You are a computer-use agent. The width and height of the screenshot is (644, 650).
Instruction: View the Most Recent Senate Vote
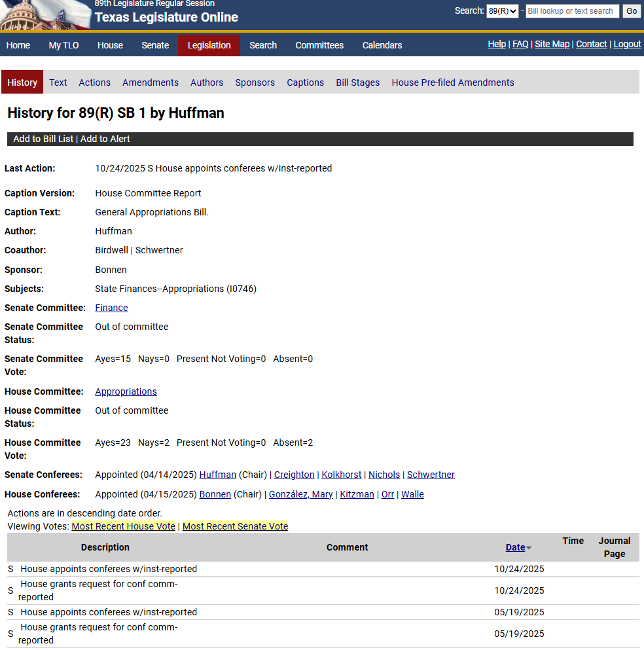click(235, 526)
